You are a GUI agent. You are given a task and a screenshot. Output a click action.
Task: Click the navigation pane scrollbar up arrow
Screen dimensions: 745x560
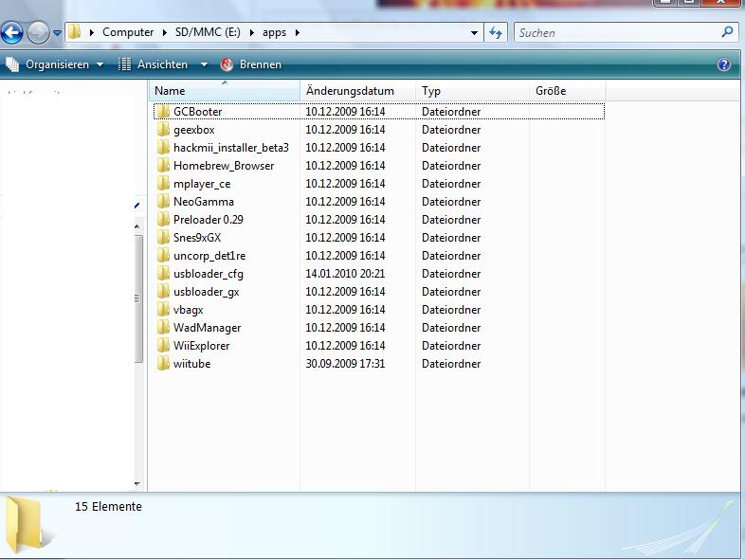pyautogui.click(x=137, y=226)
